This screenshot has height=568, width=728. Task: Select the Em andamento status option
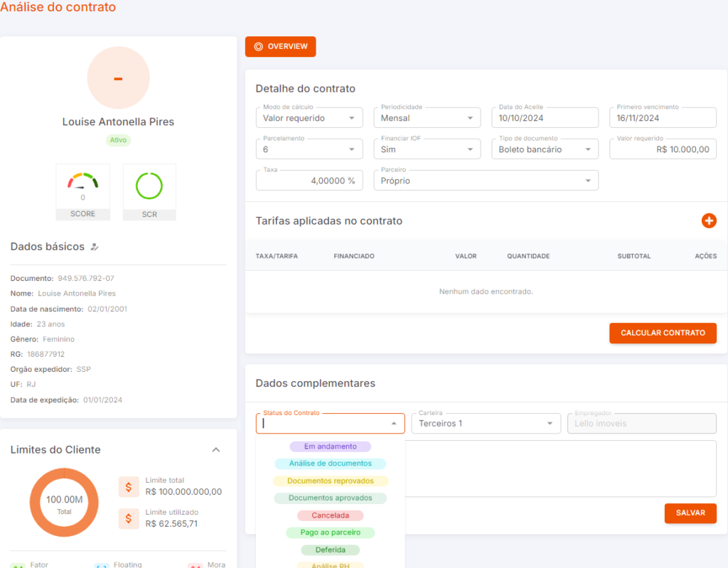pyautogui.click(x=331, y=446)
